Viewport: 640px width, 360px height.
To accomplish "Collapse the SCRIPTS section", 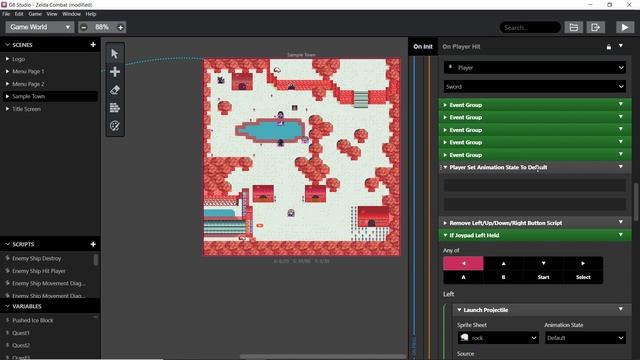I will (7, 244).
